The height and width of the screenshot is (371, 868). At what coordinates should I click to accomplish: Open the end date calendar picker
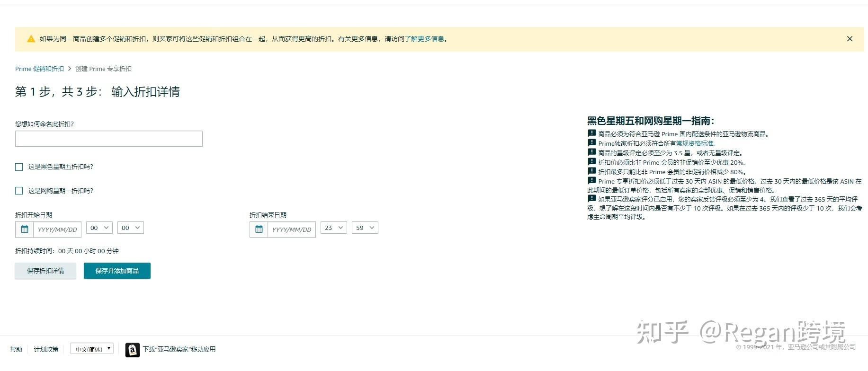259,230
